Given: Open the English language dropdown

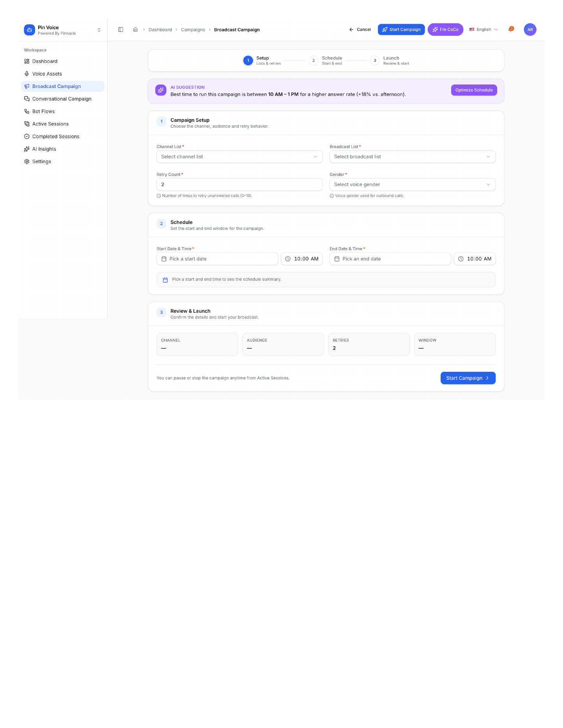Looking at the screenshot, I should (484, 30).
